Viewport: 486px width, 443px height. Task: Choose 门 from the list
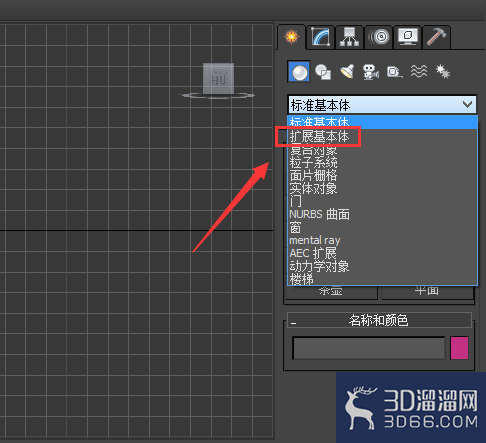point(382,201)
